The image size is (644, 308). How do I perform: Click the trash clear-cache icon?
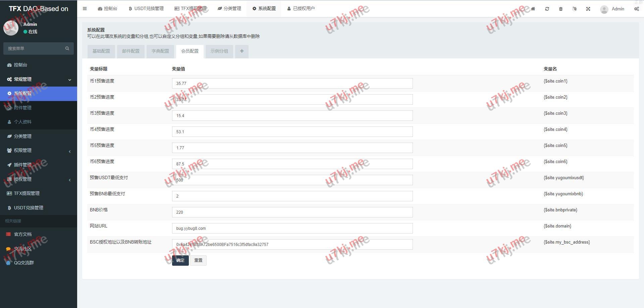pos(561,9)
